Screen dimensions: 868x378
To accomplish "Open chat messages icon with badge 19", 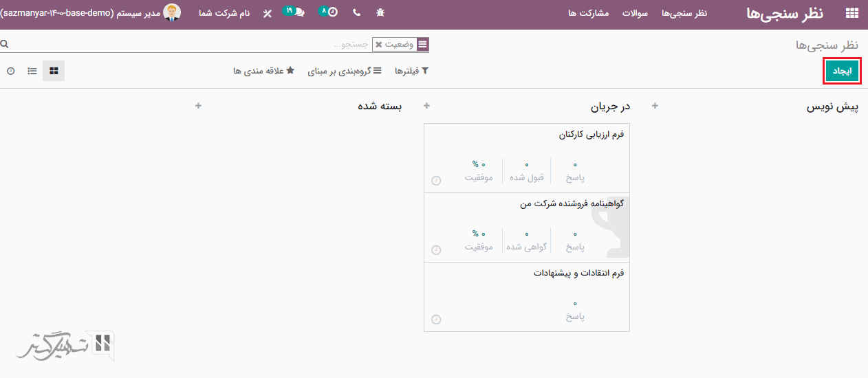I will (x=297, y=12).
